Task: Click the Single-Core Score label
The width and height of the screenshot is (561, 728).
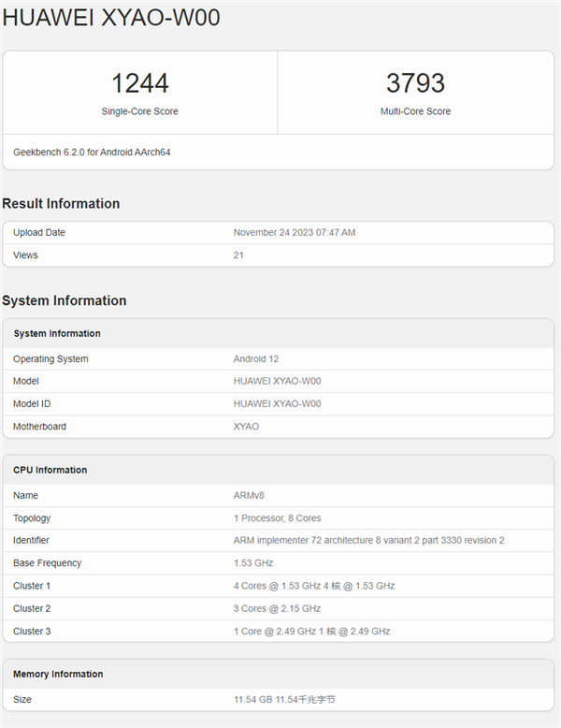Action: tap(139, 111)
